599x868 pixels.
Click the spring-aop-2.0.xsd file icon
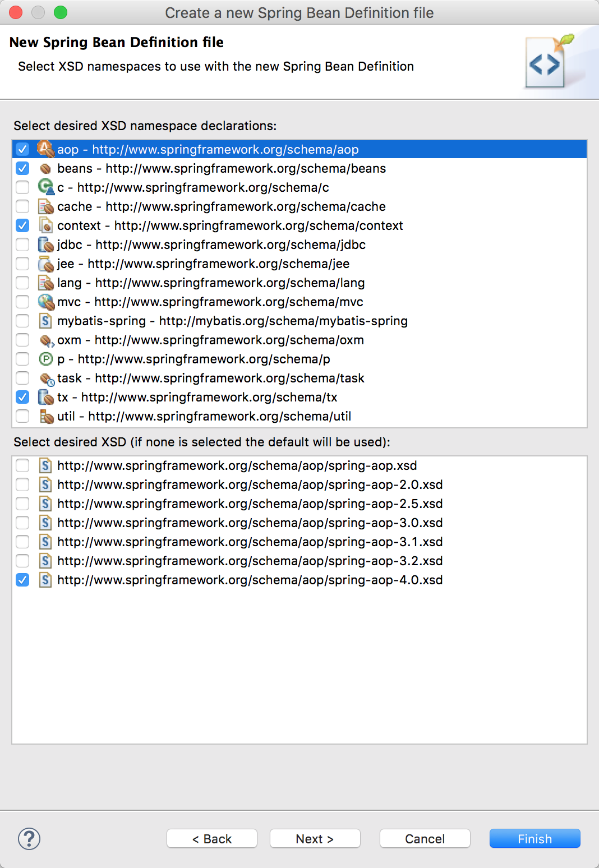pyautogui.click(x=45, y=484)
